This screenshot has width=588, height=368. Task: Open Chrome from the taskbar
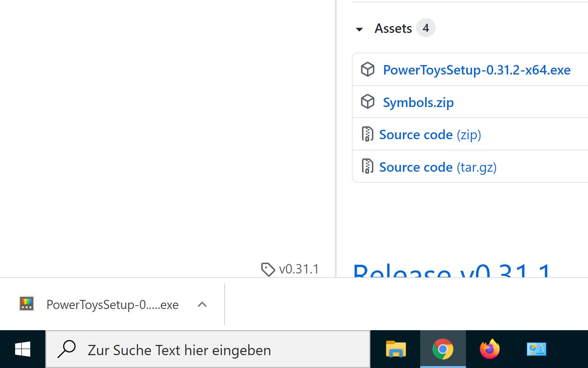tap(443, 349)
